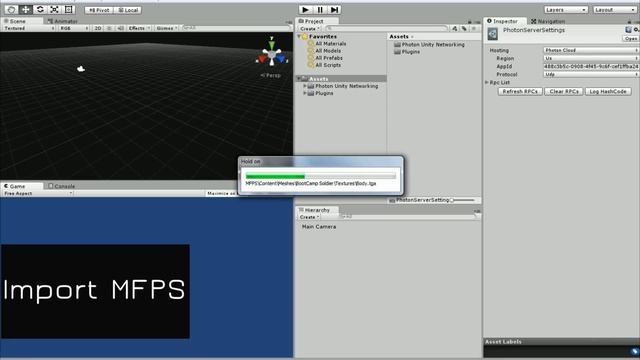Open the Textured draw mode dropdown

point(29,28)
